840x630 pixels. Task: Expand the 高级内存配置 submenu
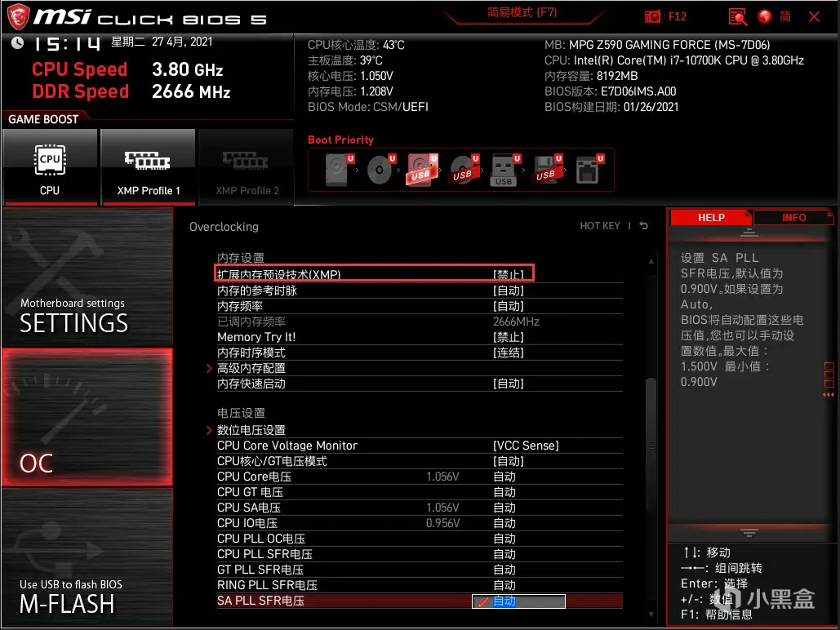tap(420, 368)
